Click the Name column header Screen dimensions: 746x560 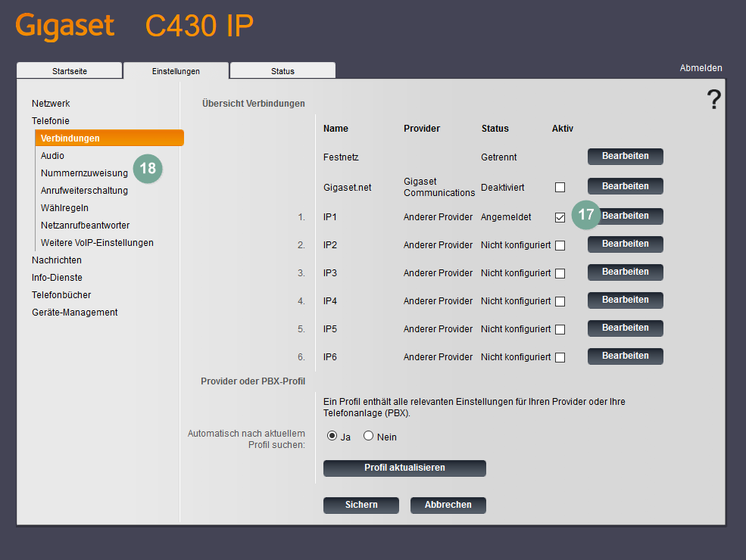[336, 129]
